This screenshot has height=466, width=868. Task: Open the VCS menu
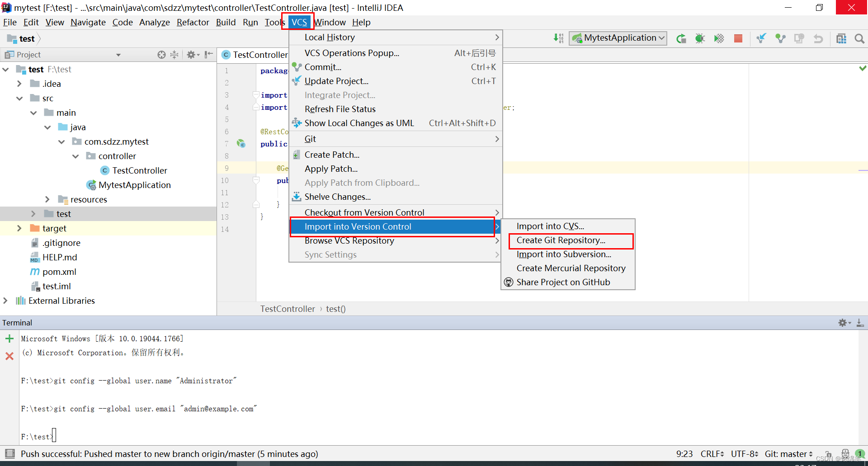click(x=299, y=22)
